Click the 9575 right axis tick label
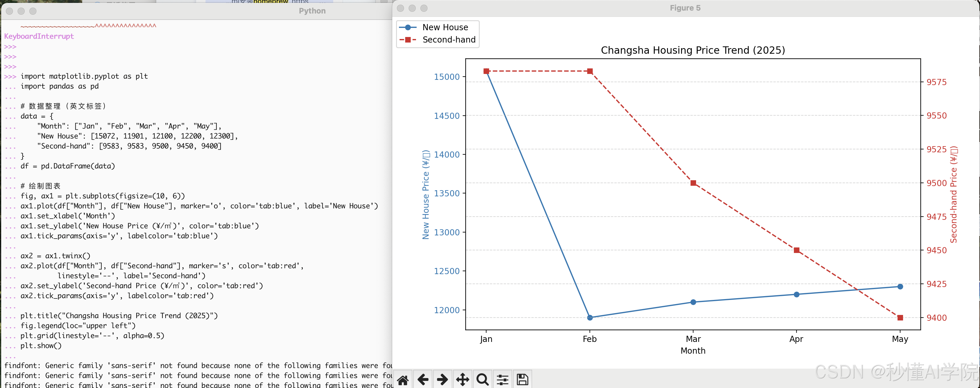The height and width of the screenshot is (388, 980). coord(936,82)
